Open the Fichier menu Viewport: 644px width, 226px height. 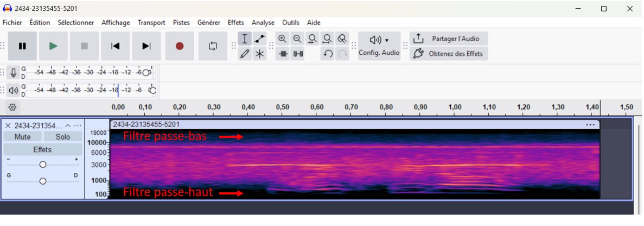12,23
